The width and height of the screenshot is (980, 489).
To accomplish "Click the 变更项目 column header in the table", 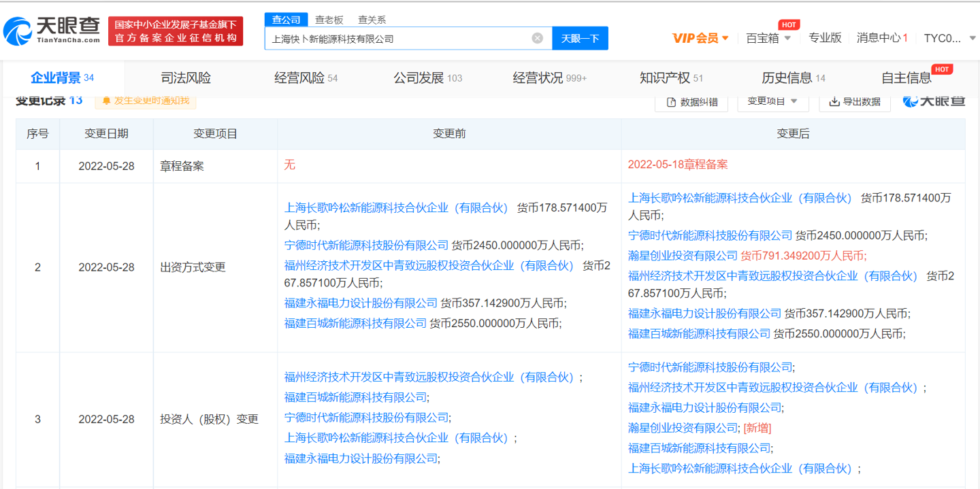I will (x=216, y=134).
